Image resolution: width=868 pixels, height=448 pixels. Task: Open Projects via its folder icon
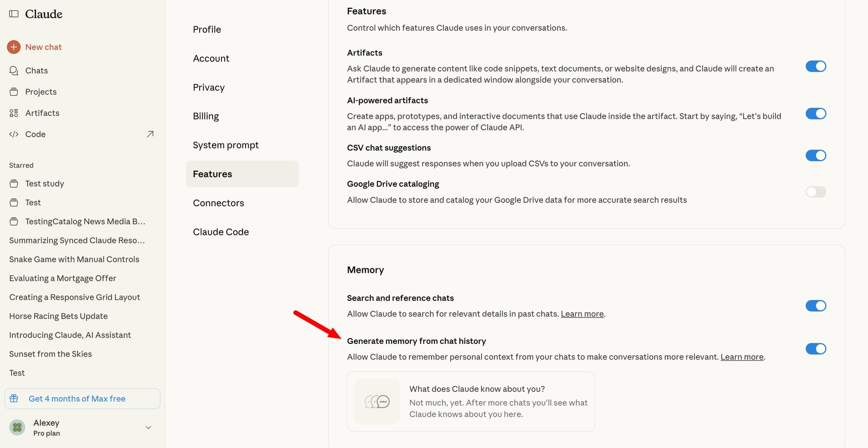coord(14,92)
